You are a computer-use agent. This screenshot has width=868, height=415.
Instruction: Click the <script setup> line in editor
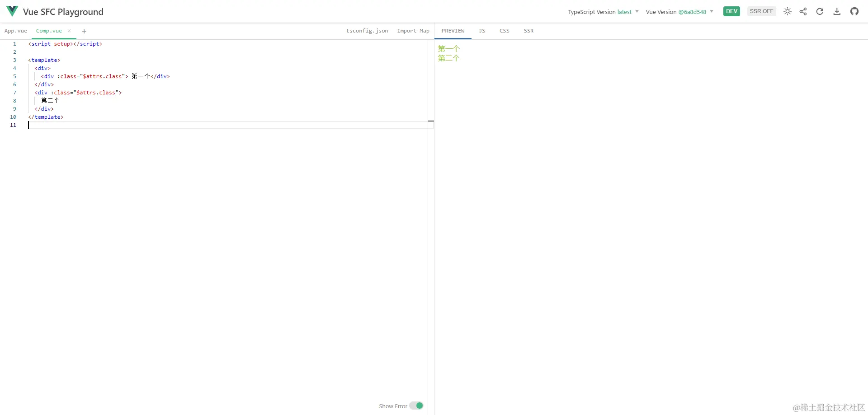[65, 44]
